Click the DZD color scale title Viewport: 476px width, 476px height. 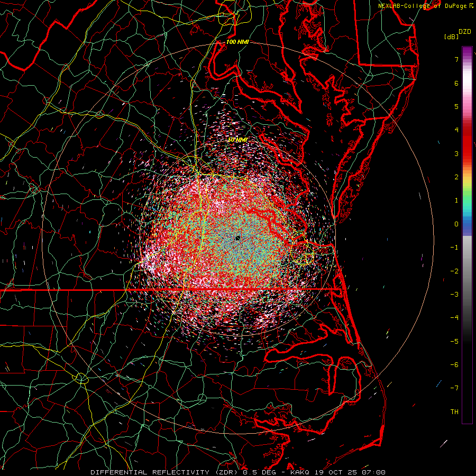coord(465,32)
